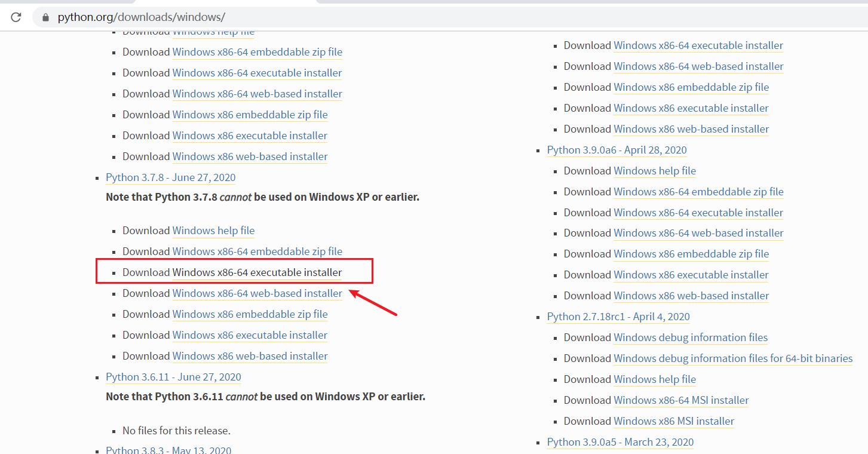Open the Python 3.9.0a6 - April 28, 2020 release link
Screen dimensions: 868x454
[617, 150]
